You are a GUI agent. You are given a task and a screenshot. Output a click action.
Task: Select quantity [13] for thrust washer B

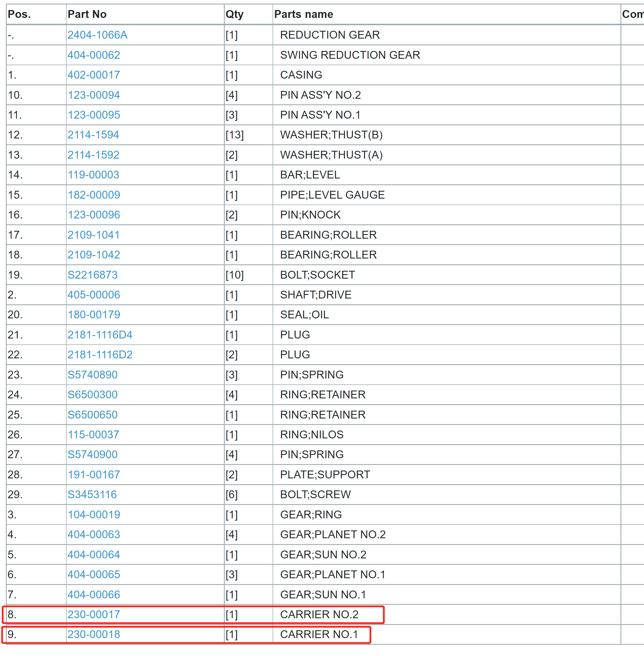tap(234, 135)
